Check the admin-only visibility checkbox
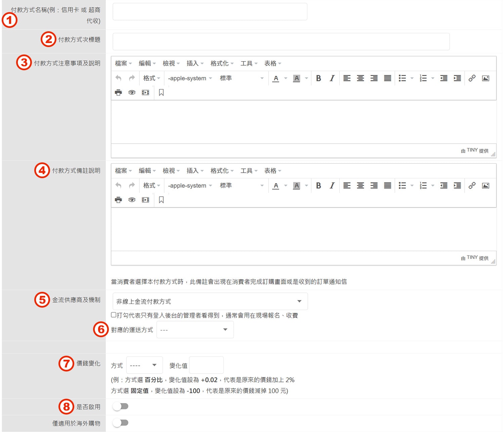 pos(114,315)
